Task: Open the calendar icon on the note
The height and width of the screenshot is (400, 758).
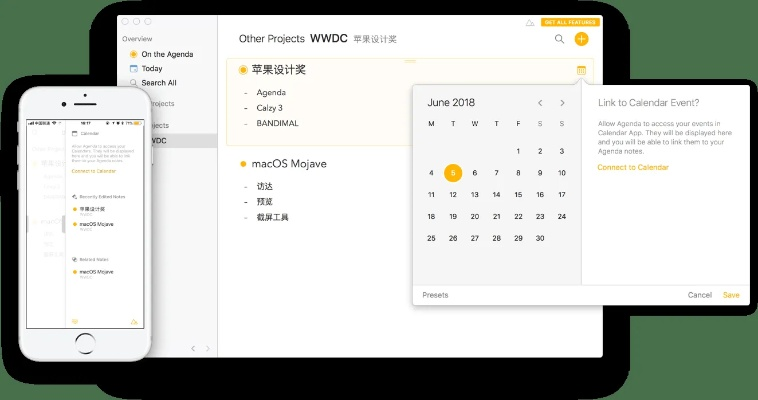Action: click(581, 70)
